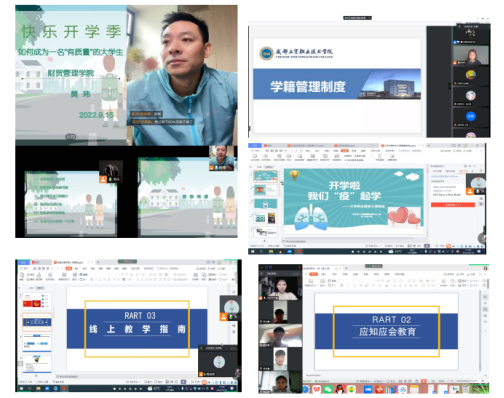504x398 pixels.
Task: Switch to blue home tab in RART 03 window
Action: point(24,262)
